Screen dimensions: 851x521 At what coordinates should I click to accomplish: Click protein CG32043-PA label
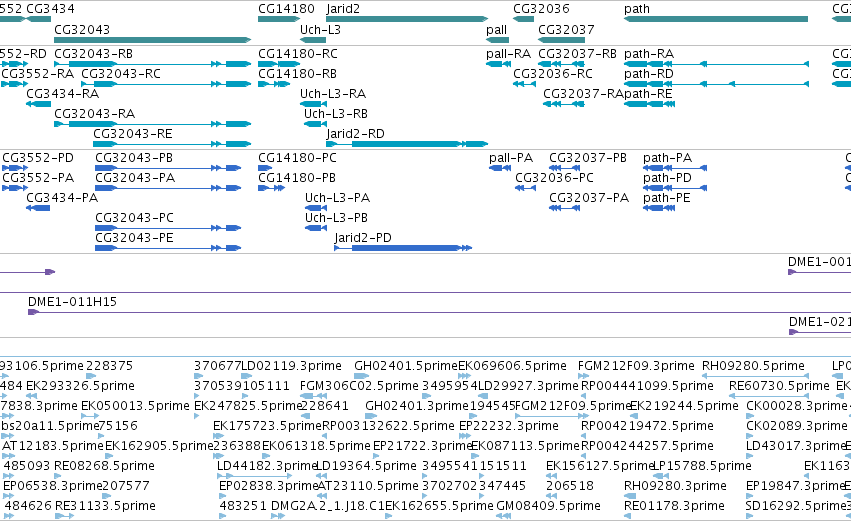coord(135,178)
